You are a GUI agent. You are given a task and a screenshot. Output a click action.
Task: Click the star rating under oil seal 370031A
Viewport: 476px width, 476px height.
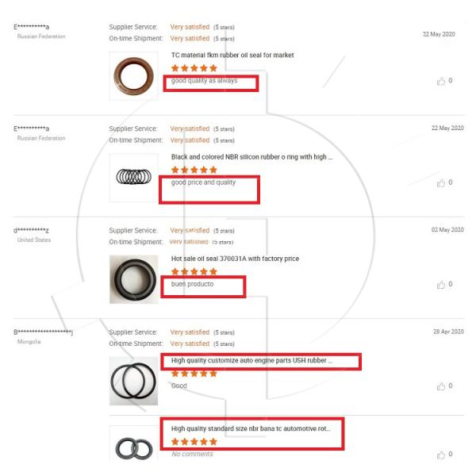pos(194,271)
